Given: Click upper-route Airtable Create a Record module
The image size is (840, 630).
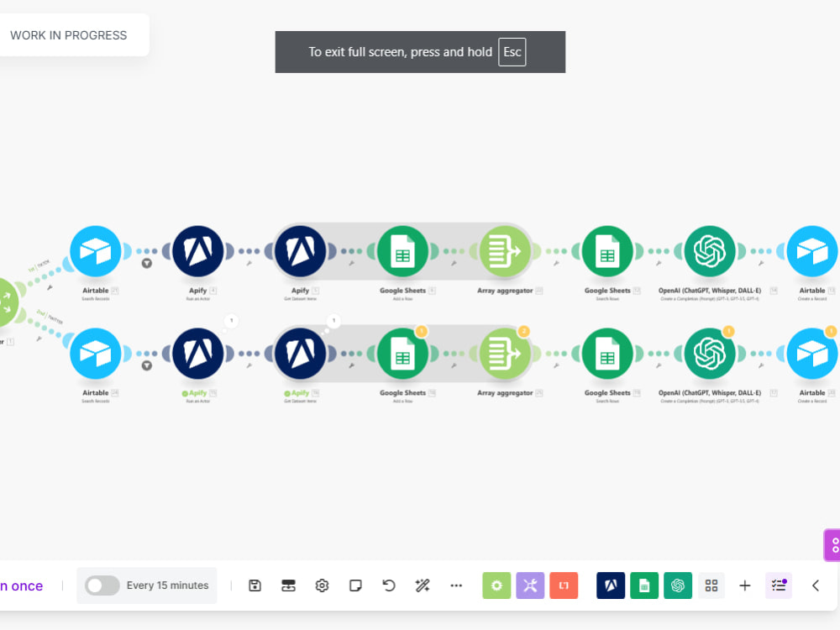Looking at the screenshot, I should [812, 251].
